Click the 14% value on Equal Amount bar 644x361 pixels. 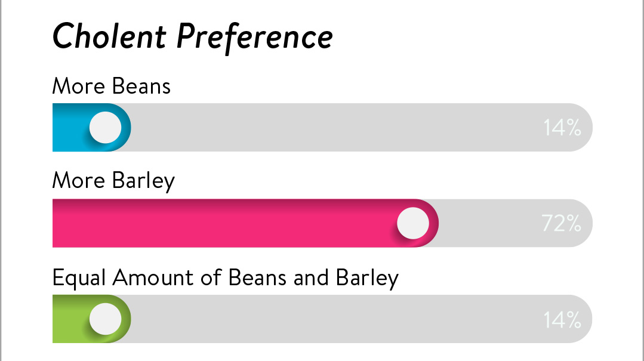pyautogui.click(x=562, y=319)
